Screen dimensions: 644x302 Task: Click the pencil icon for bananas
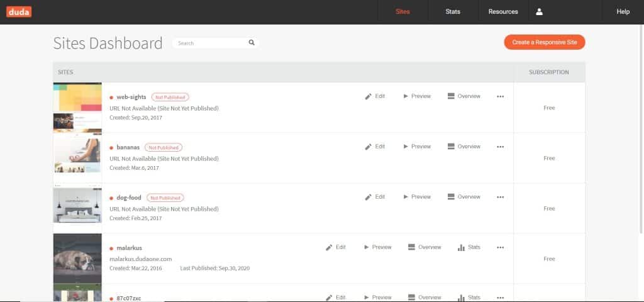pyautogui.click(x=369, y=147)
